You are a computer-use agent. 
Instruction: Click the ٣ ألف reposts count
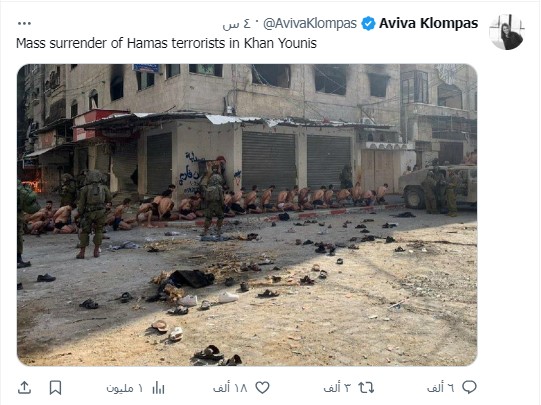(337, 388)
